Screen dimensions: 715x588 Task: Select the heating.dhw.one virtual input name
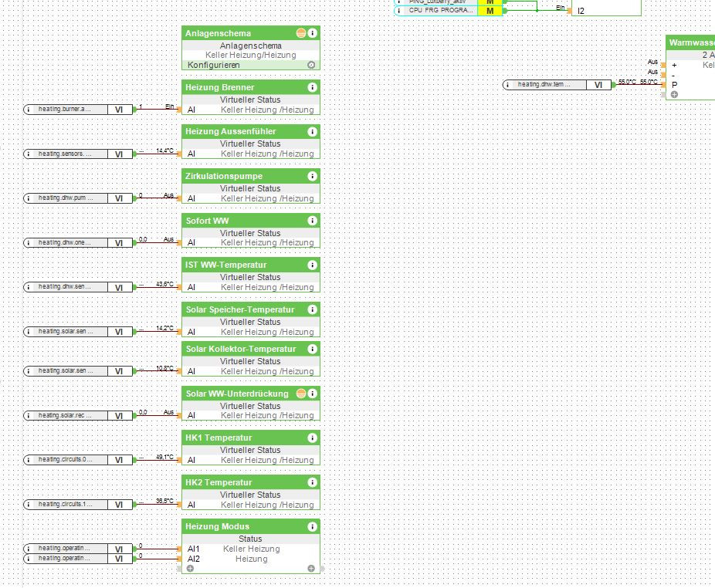tap(64, 243)
